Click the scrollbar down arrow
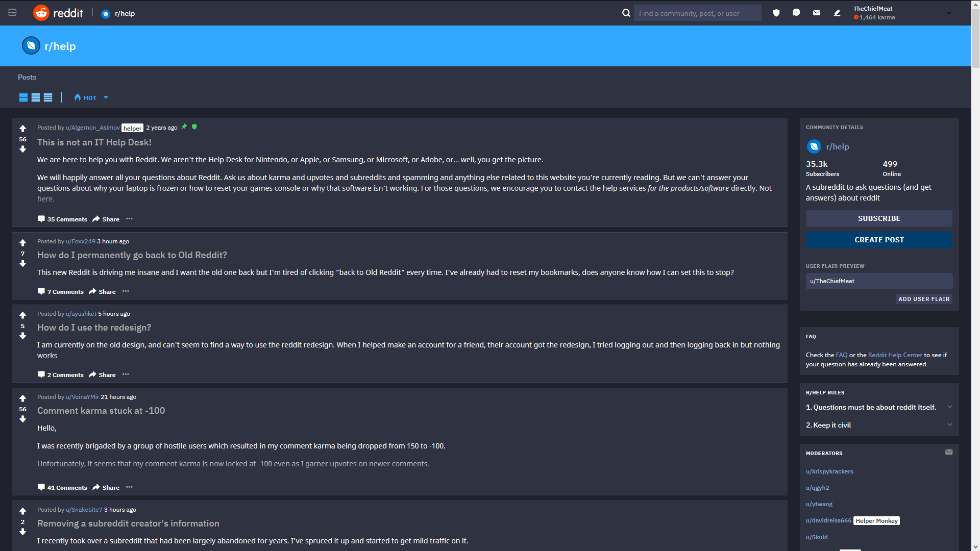 [975, 546]
